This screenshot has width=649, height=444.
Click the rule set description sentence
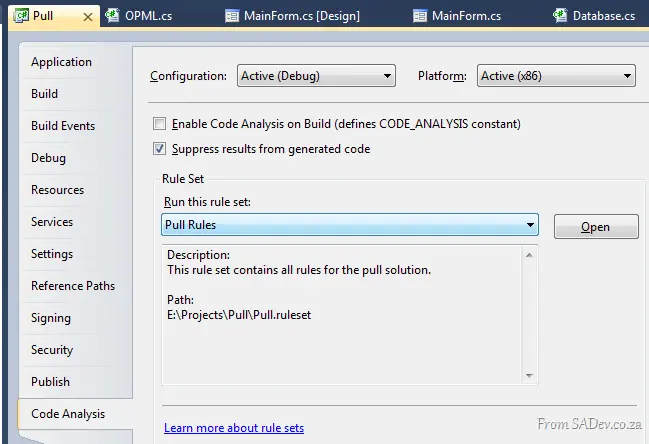pyautogui.click(x=299, y=270)
